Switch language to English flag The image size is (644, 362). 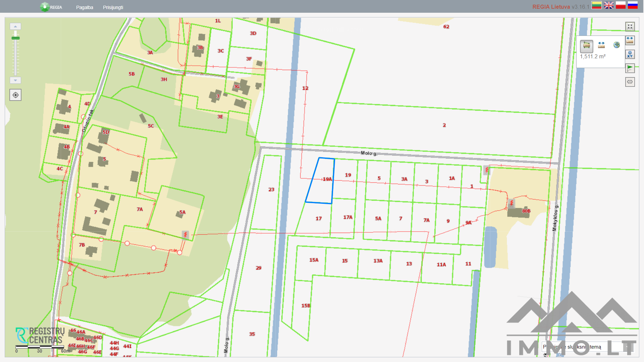(608, 5)
